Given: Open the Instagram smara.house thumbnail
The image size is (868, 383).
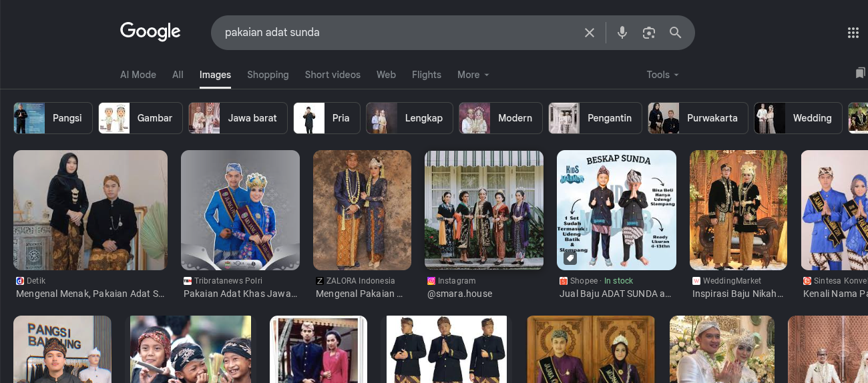Looking at the screenshot, I should pos(484,210).
